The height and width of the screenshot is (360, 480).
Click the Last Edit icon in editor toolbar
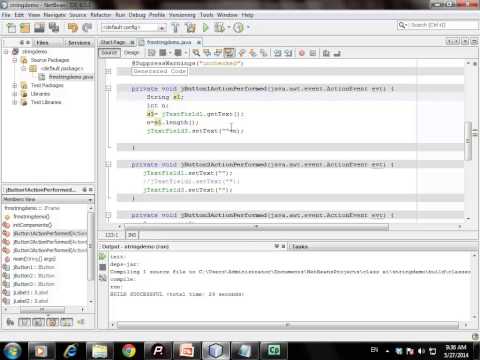click(152, 53)
